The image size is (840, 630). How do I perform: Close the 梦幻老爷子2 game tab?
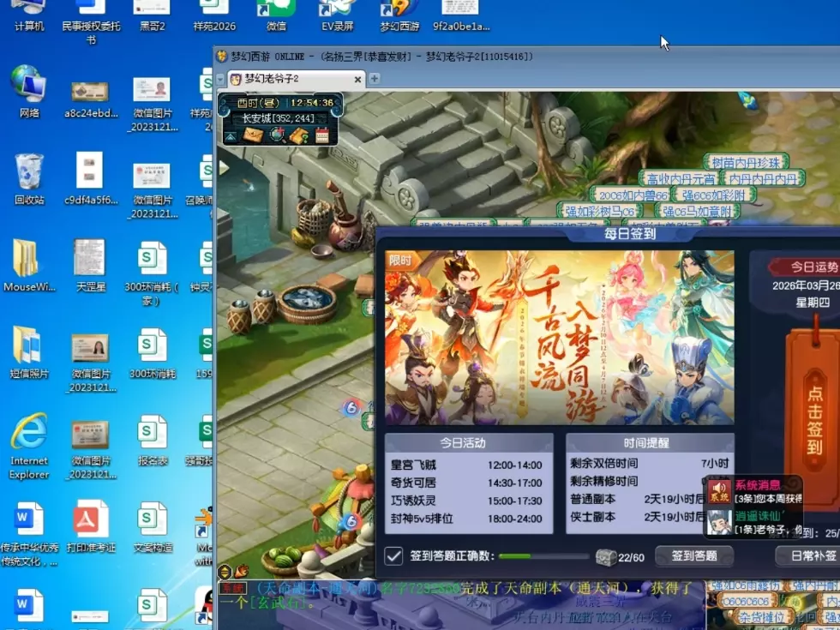[x=358, y=79]
